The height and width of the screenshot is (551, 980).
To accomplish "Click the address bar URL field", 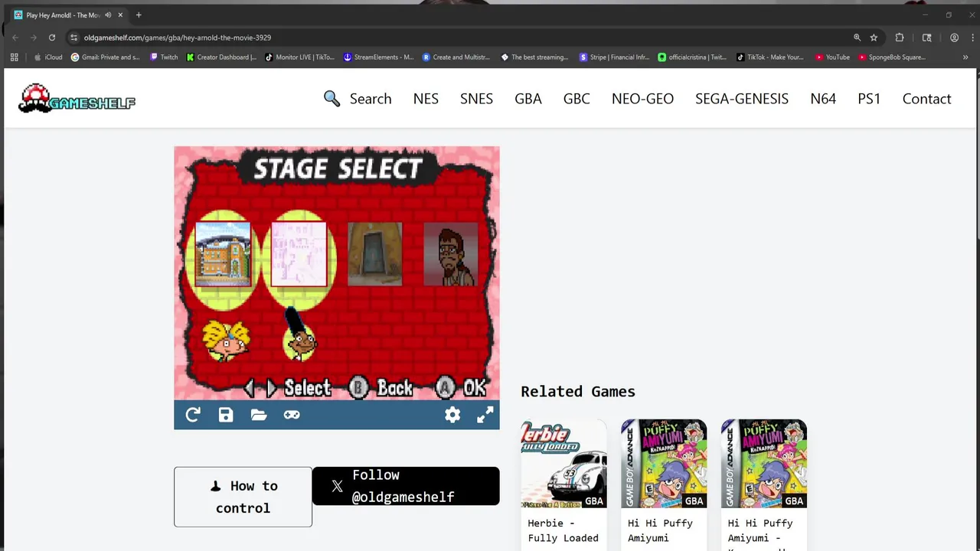I will click(459, 37).
